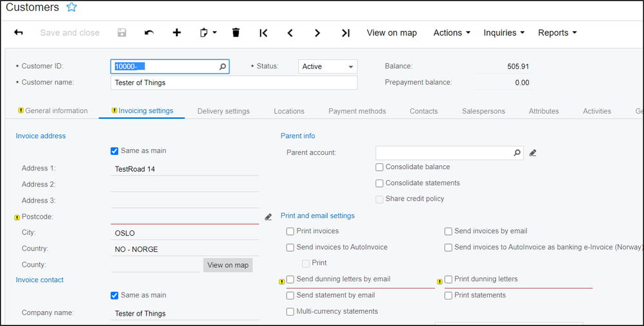Click the Customer name input field
The width and height of the screenshot is (644, 326).
(234, 83)
